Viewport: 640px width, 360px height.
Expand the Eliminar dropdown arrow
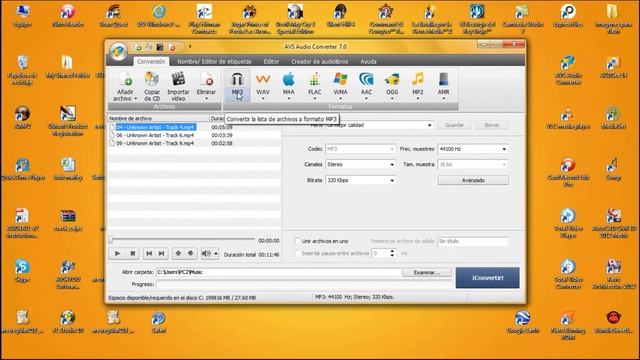pyautogui.click(x=206, y=98)
